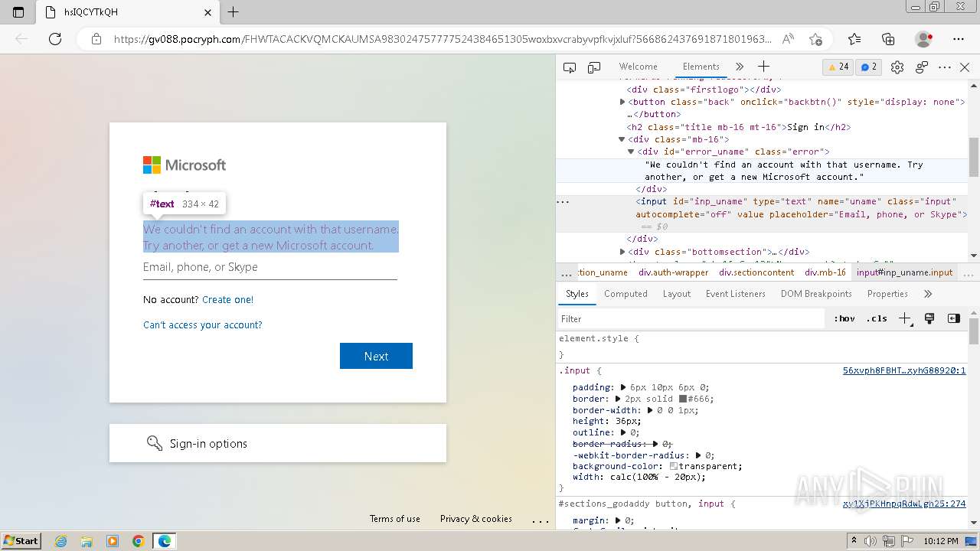The image size is (980, 551).
Task: Open the 24 warnings issues counter
Action: [837, 67]
